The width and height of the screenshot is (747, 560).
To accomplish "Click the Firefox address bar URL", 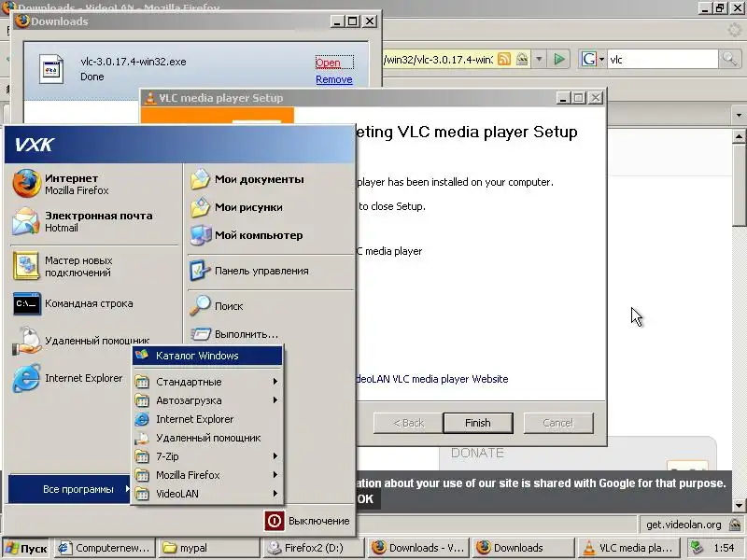I will point(438,59).
